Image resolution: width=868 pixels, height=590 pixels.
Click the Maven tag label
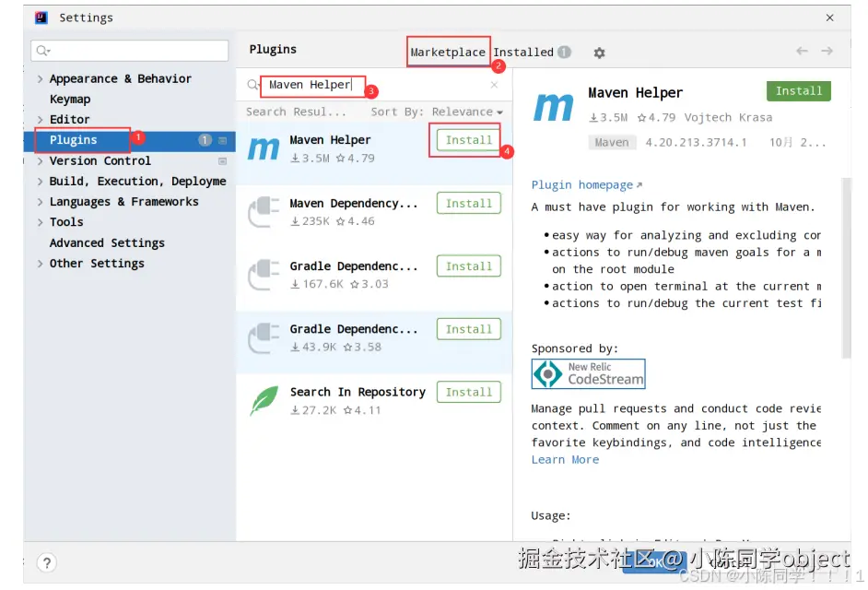[x=612, y=142]
